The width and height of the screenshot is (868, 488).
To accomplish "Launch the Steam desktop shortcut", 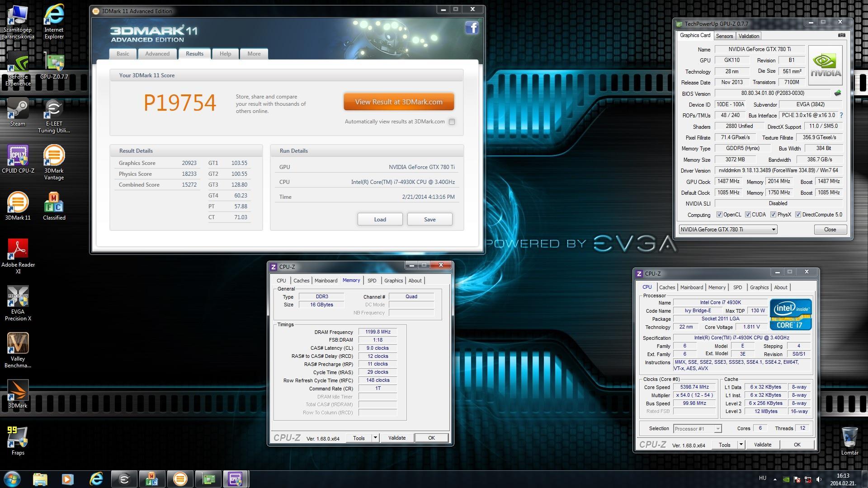I will click(18, 113).
